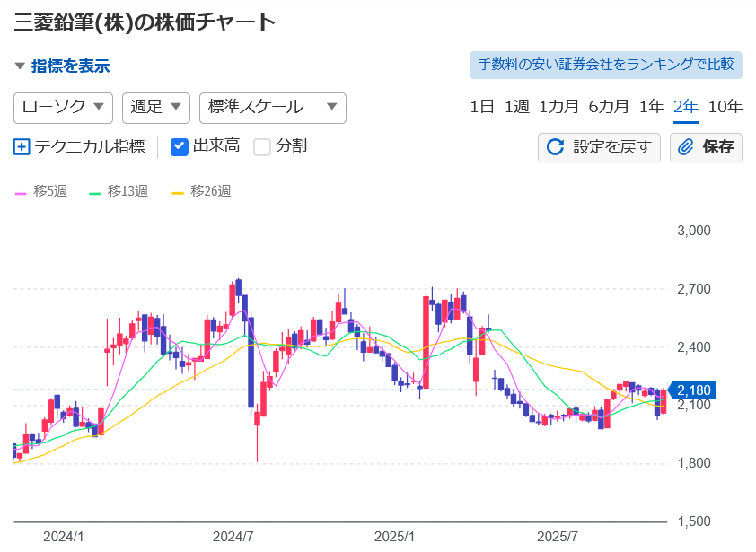756x552 pixels.
Task: Click the plus icon beside テクニカル指標
Action: click(x=22, y=146)
